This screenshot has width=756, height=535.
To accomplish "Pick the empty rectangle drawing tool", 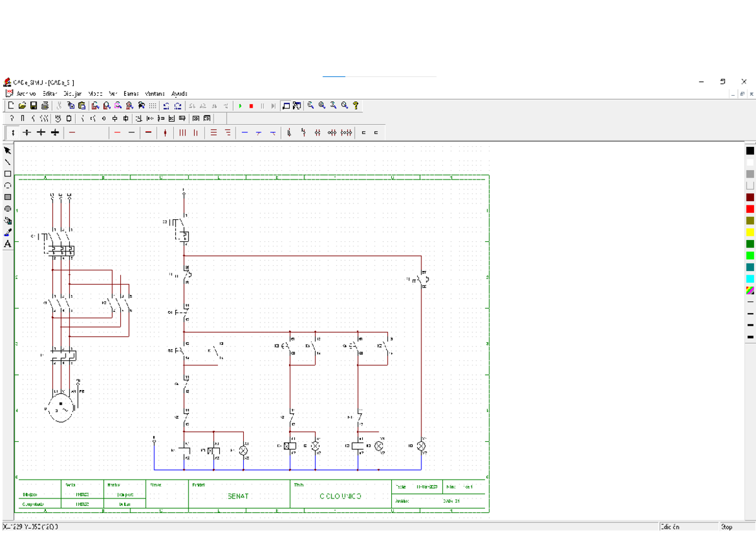I will tap(8, 174).
